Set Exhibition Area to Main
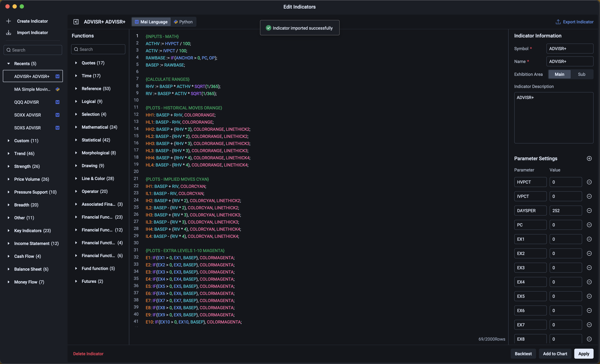The width and height of the screenshot is (600, 364). (x=559, y=74)
